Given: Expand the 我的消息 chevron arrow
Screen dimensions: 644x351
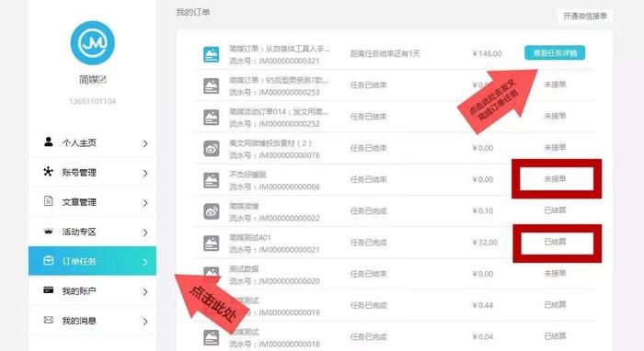Looking at the screenshot, I should pyautogui.click(x=145, y=322).
